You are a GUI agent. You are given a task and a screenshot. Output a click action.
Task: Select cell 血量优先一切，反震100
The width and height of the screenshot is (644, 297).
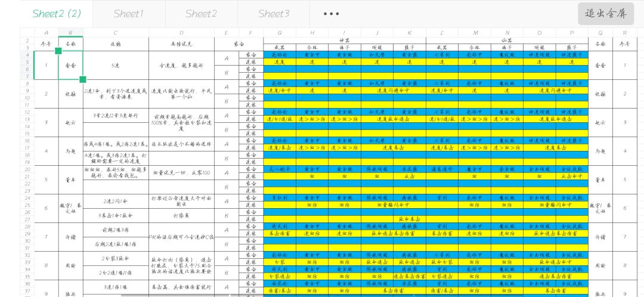pyautogui.click(x=181, y=172)
